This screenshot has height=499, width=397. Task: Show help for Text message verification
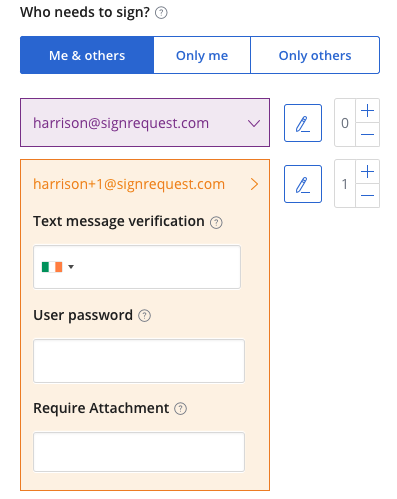(216, 222)
